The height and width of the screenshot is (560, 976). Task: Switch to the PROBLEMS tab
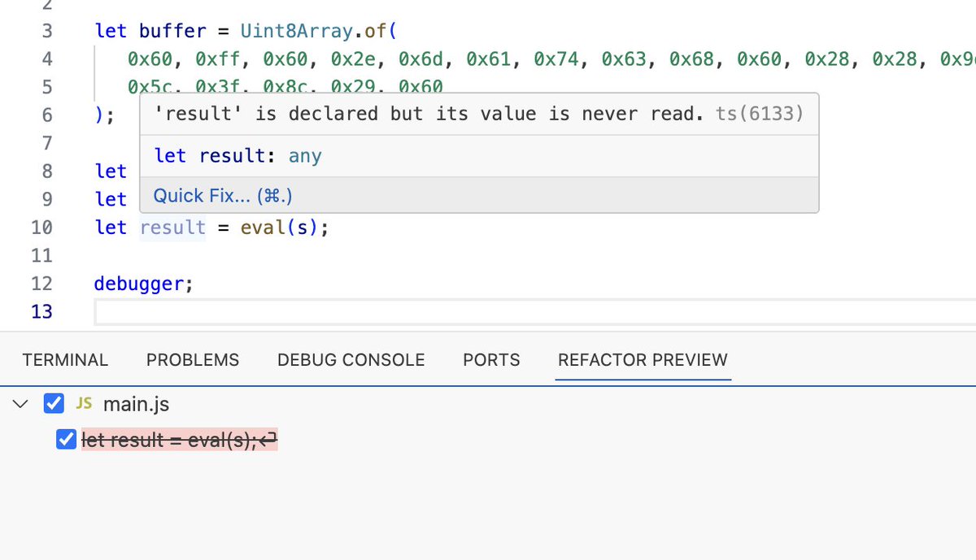tap(193, 360)
